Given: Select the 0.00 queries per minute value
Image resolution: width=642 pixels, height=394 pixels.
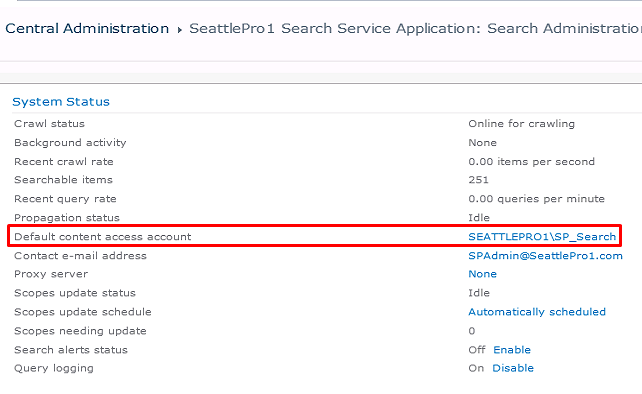Looking at the screenshot, I should [x=536, y=199].
